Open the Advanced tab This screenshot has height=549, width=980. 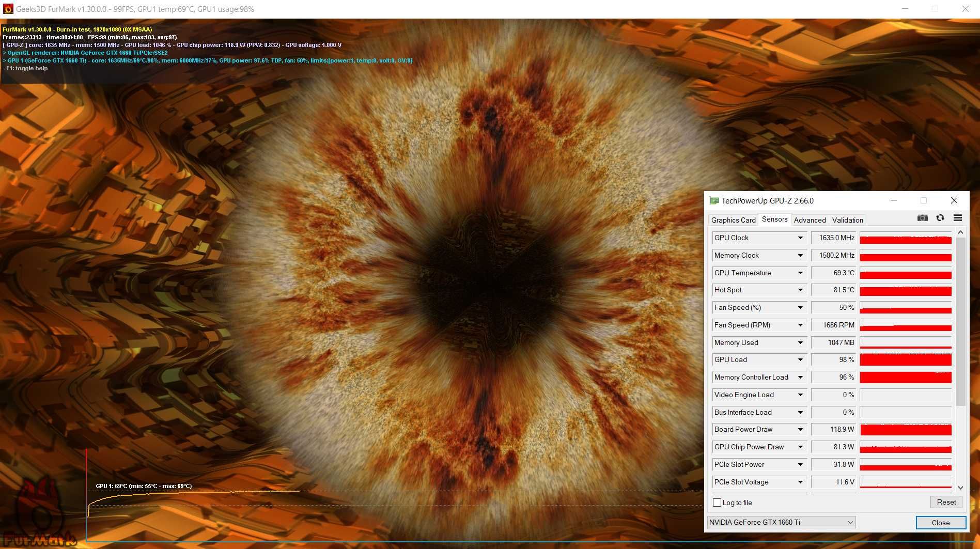click(x=810, y=220)
